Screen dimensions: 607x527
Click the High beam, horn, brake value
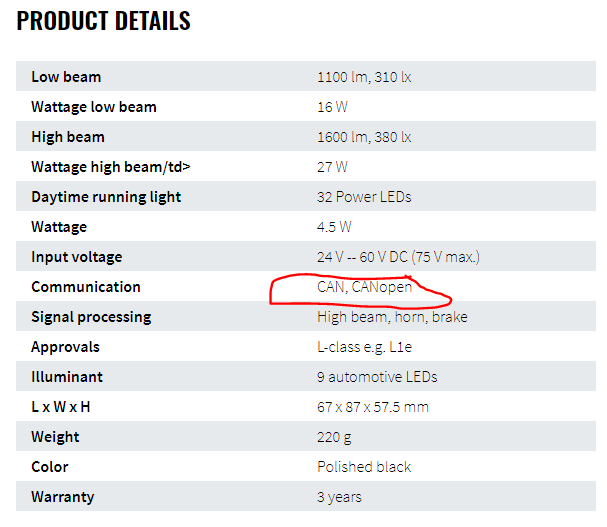tap(392, 317)
